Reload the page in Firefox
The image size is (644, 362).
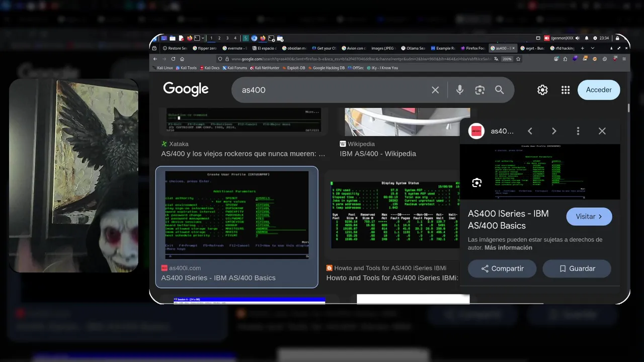point(173,59)
